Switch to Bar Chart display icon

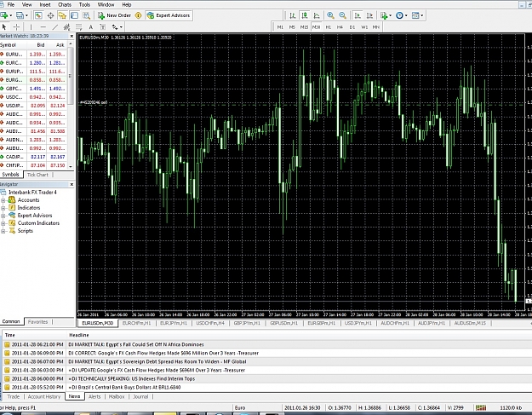tap(292, 15)
